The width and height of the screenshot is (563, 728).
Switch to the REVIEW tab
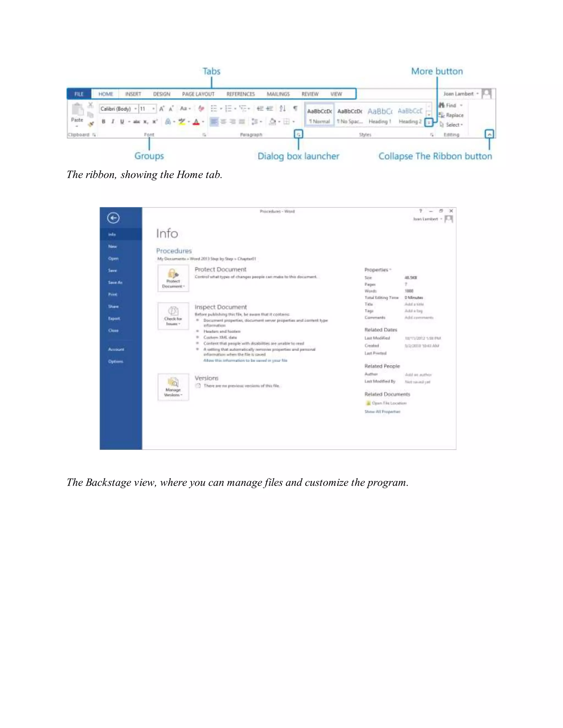coord(310,94)
